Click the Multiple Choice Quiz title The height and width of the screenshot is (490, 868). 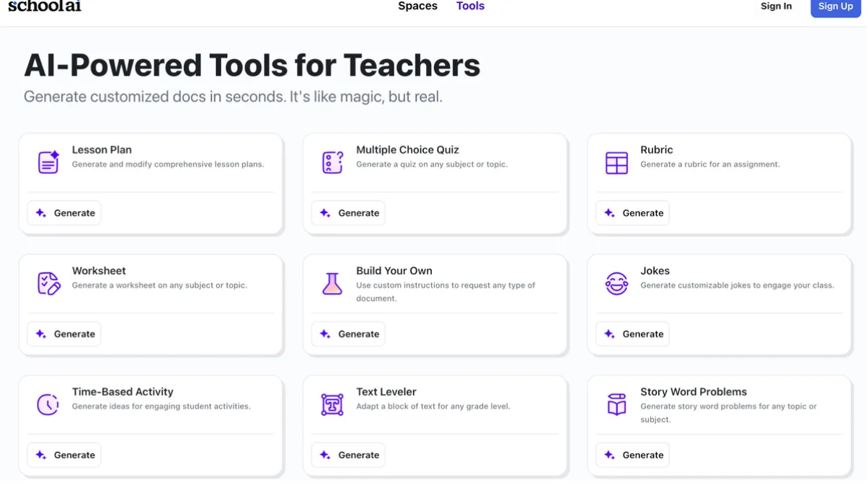(407, 150)
